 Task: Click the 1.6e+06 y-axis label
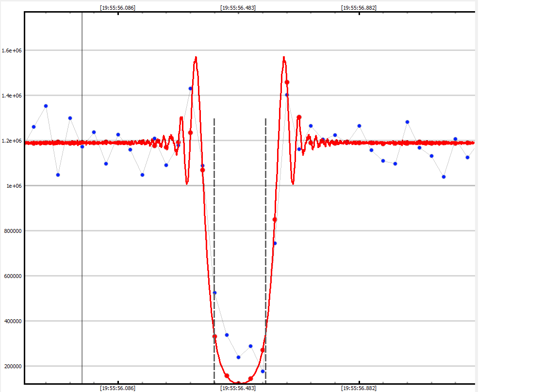pos(11,50)
